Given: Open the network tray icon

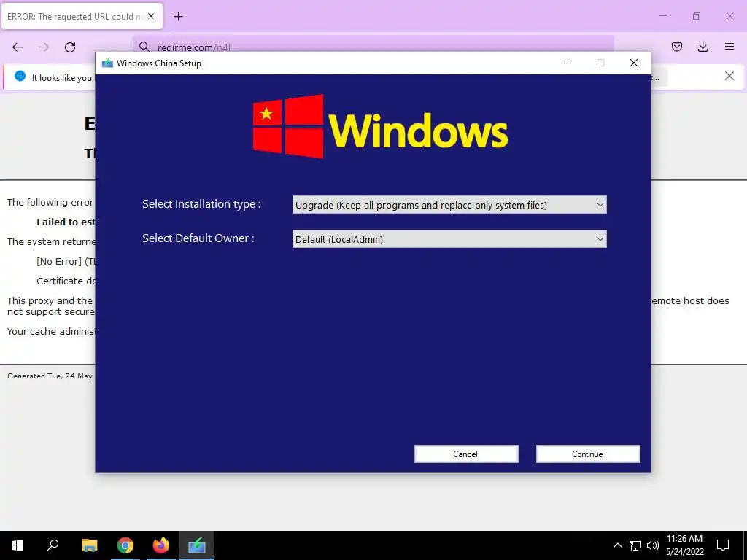Looking at the screenshot, I should point(635,545).
